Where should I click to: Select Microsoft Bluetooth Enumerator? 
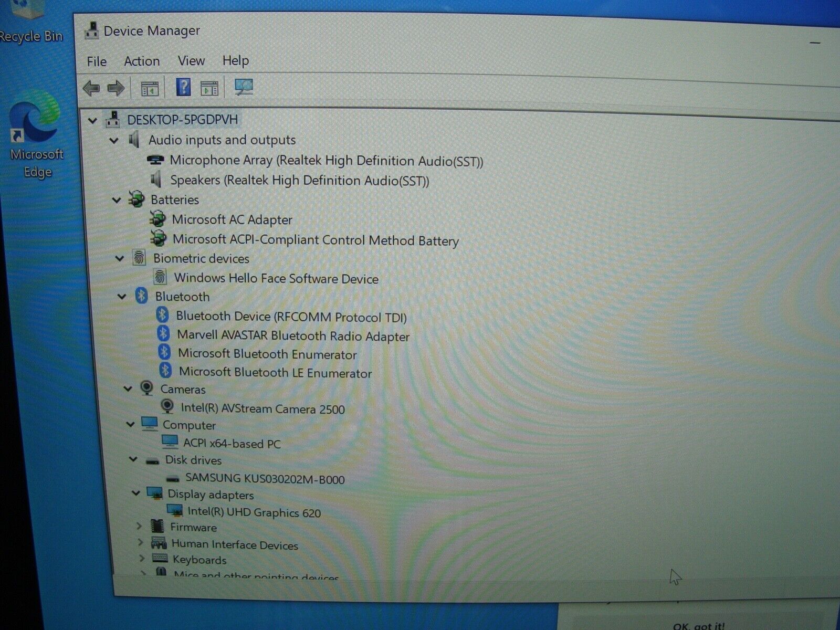tap(267, 354)
